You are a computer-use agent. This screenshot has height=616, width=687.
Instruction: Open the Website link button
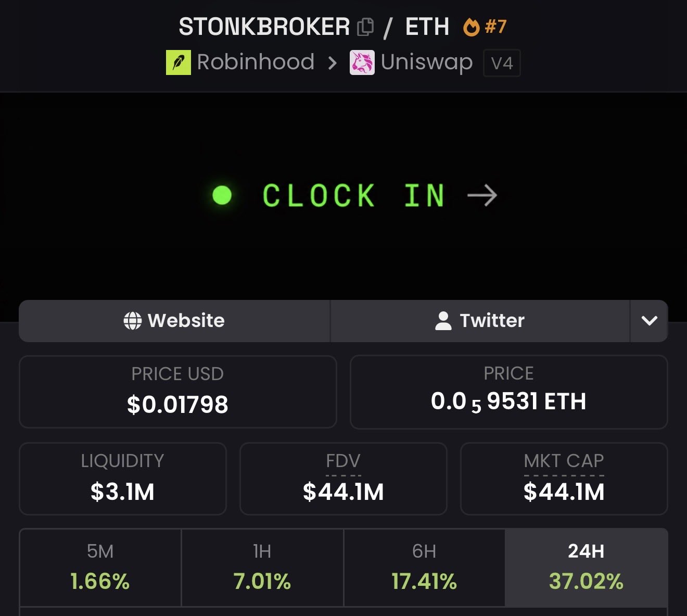click(174, 321)
